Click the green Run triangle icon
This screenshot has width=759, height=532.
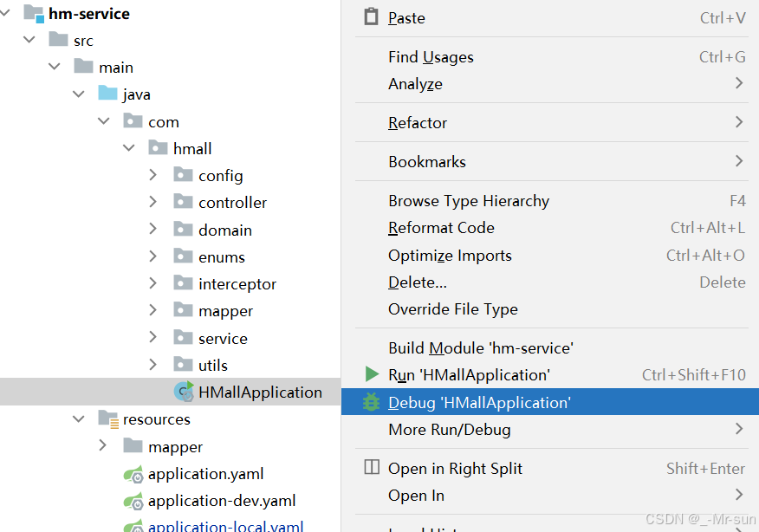coord(372,374)
